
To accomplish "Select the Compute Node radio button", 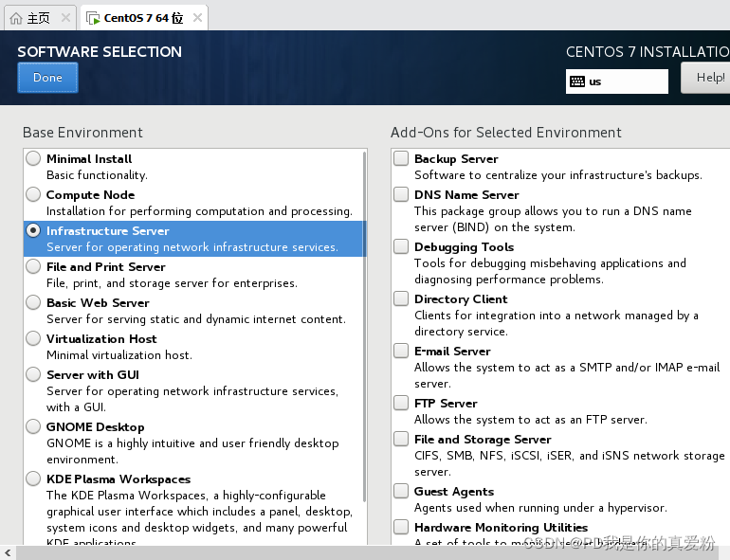I will click(33, 194).
